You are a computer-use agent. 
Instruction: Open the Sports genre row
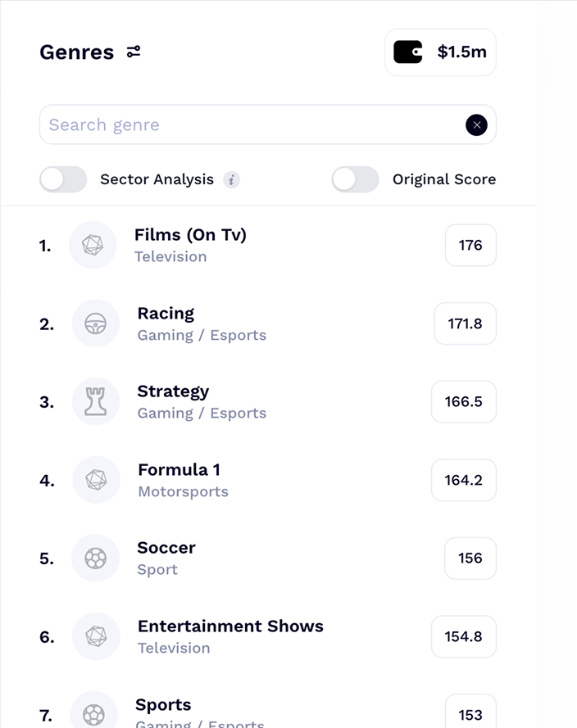coord(267,712)
